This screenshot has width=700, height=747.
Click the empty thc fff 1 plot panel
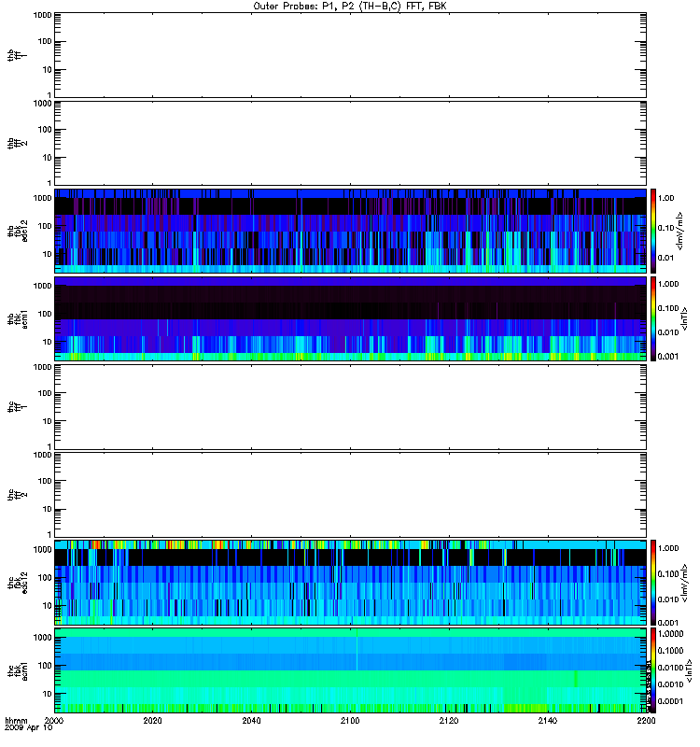click(x=350, y=407)
